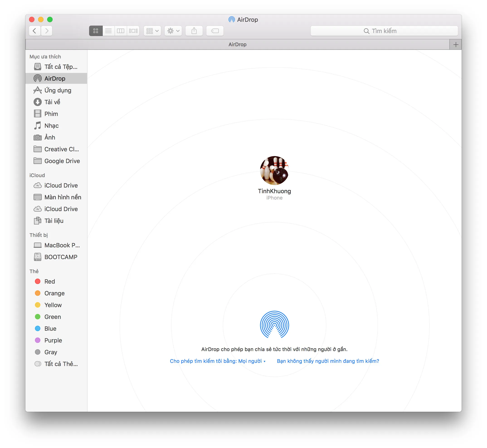Open Màn hình nền desktop folder
The image size is (487, 448).
56,197
